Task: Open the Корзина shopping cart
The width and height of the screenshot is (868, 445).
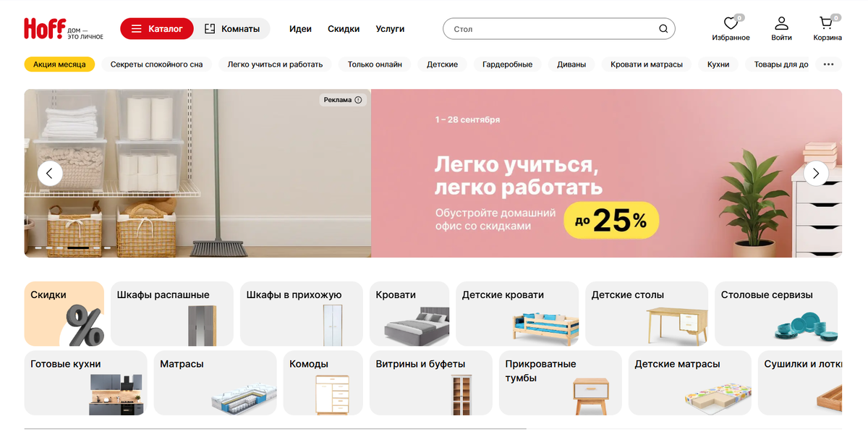Action: coord(826,24)
